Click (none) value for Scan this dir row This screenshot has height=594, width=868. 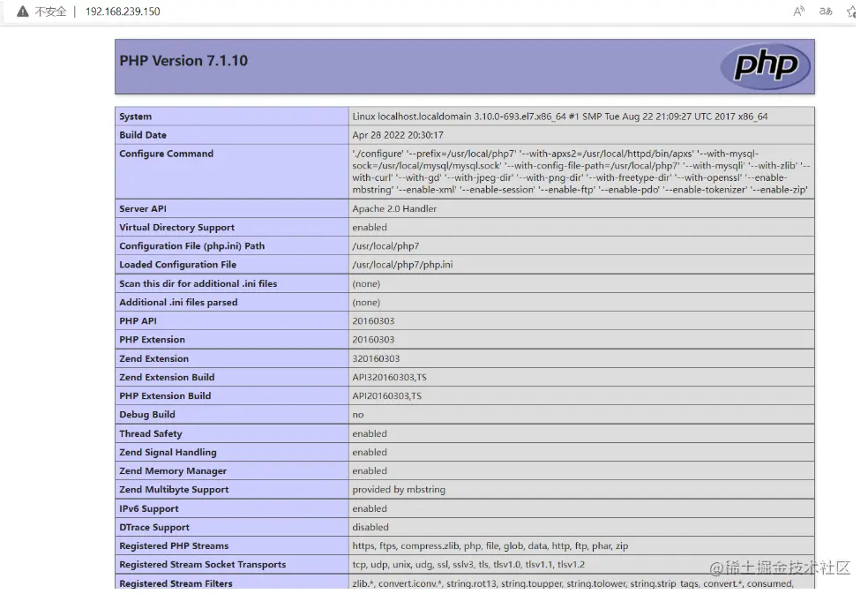pos(366,283)
